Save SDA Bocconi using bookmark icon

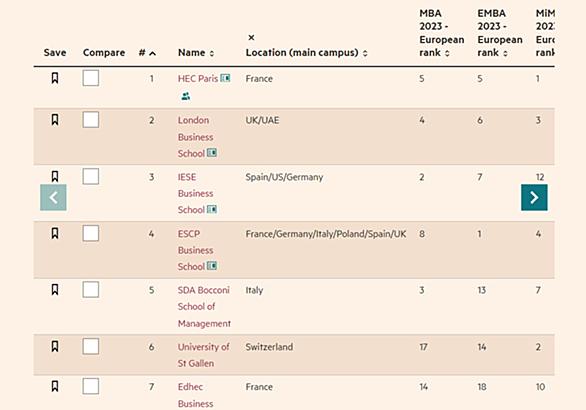[55, 290]
